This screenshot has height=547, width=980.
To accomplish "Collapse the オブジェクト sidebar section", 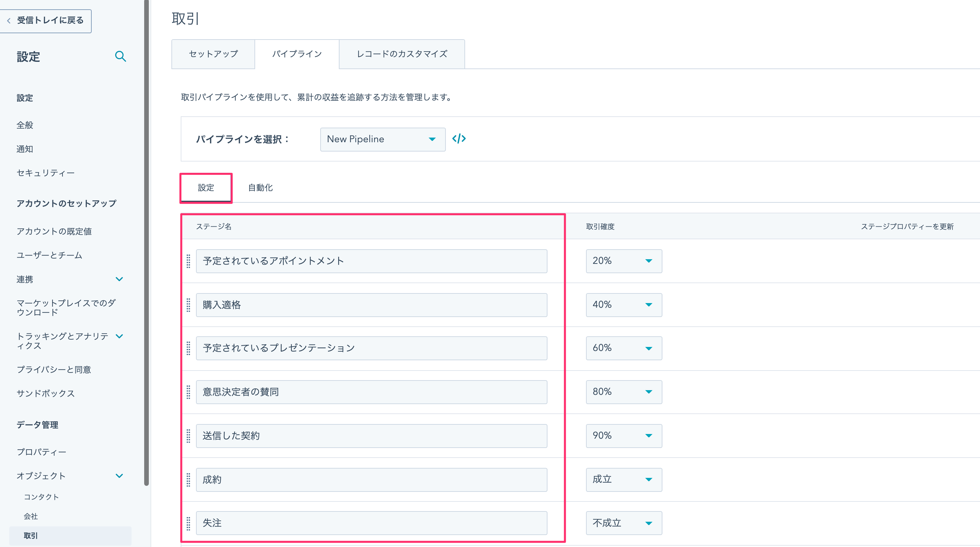I will 119,476.
